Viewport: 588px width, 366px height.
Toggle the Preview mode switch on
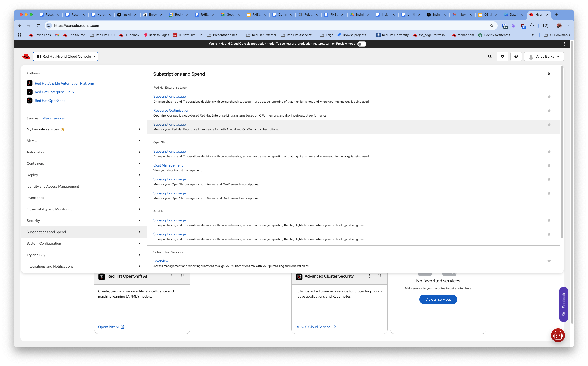[x=361, y=44]
